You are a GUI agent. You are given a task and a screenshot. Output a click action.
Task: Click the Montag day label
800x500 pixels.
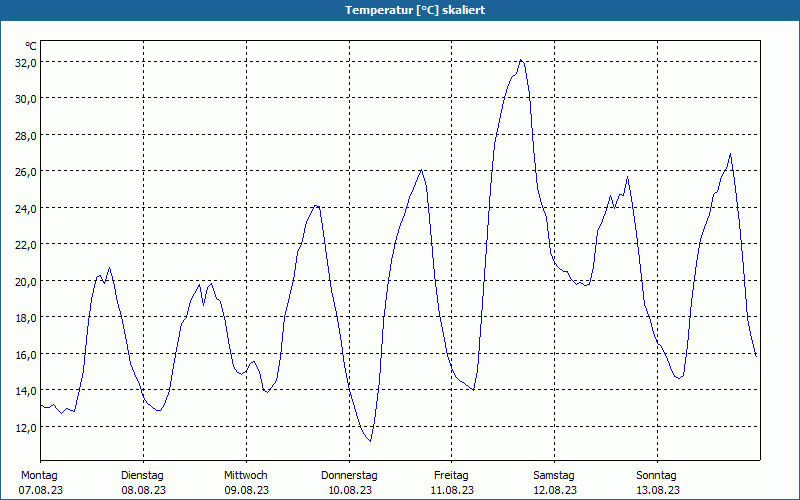click(x=39, y=475)
